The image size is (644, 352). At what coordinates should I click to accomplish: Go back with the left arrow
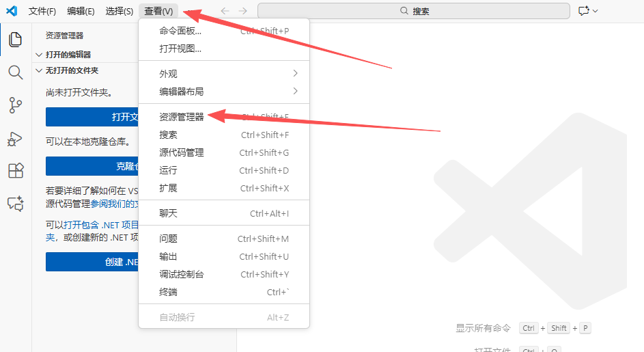pyautogui.click(x=225, y=11)
